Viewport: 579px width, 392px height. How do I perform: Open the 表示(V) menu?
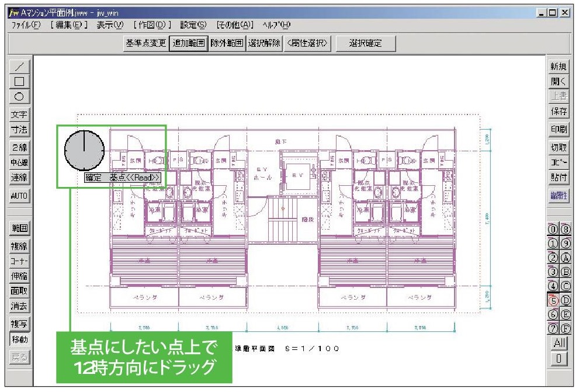pyautogui.click(x=111, y=25)
